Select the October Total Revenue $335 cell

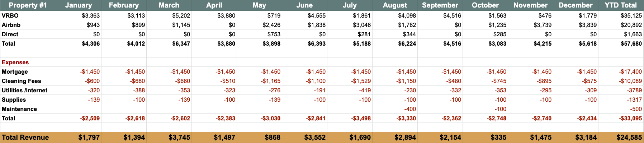coord(485,137)
